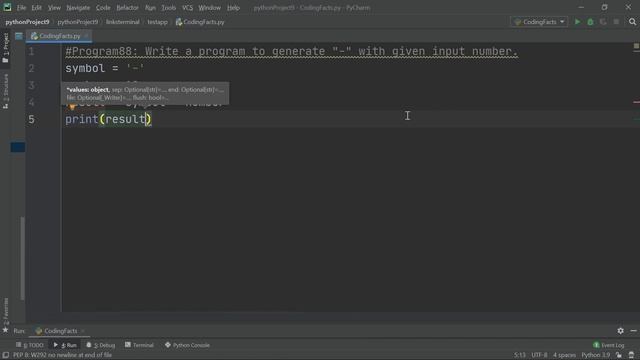Click the symbol assignment on line 2
Image resolution: width=640 pixels, height=360 pixels.
click(104, 68)
